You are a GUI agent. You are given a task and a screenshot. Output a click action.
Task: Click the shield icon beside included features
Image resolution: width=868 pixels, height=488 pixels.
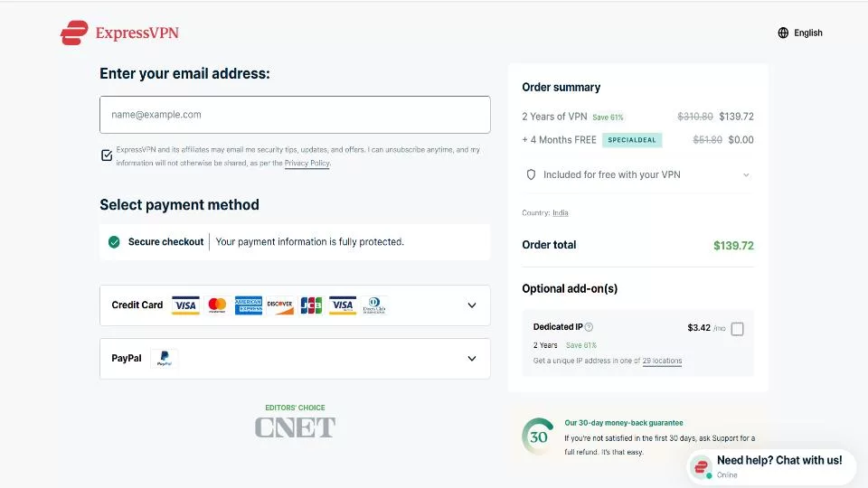click(531, 174)
